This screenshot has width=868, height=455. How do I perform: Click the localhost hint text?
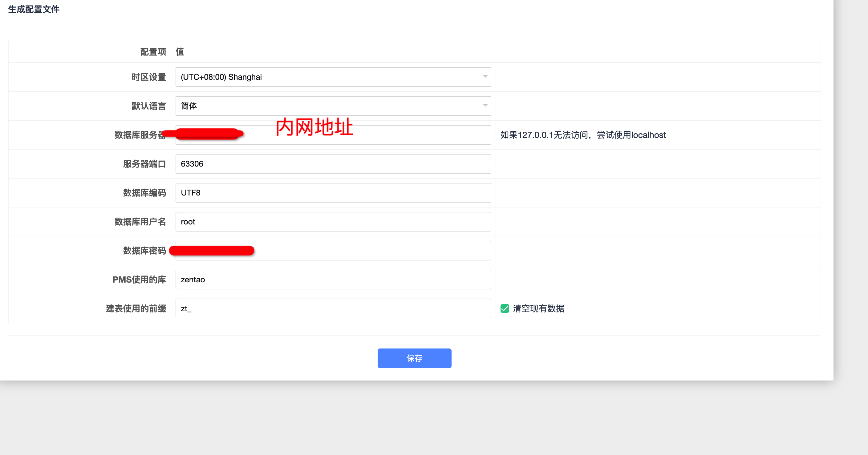pos(583,135)
